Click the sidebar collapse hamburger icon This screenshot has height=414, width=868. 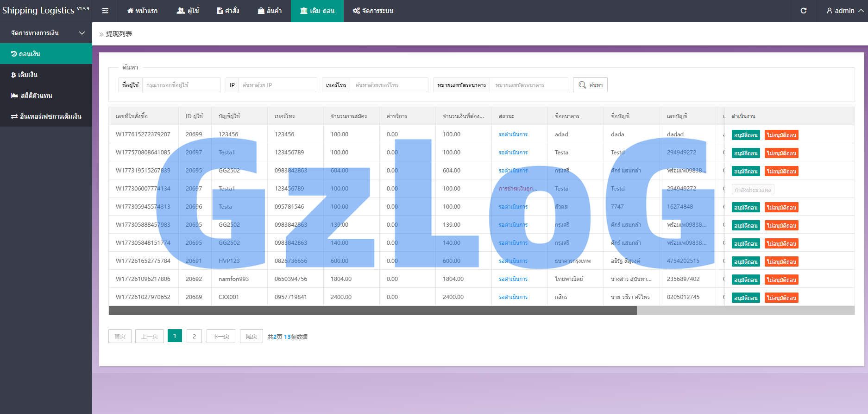pyautogui.click(x=105, y=11)
